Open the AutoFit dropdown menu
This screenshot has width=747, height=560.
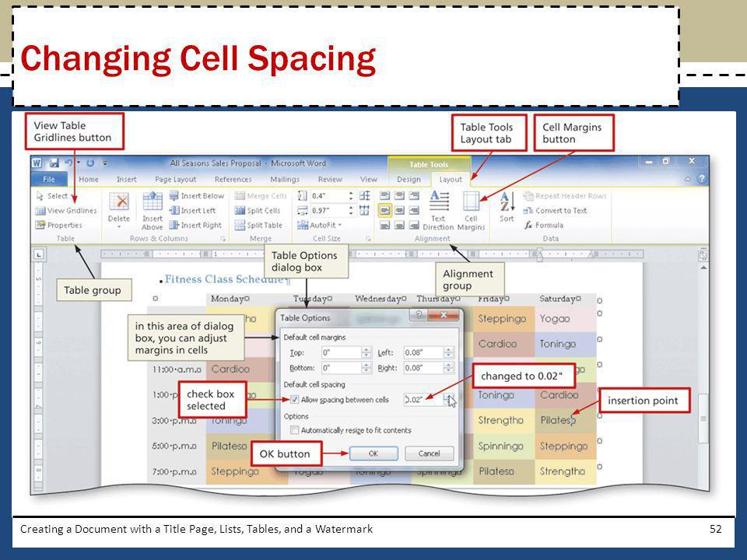point(320,226)
